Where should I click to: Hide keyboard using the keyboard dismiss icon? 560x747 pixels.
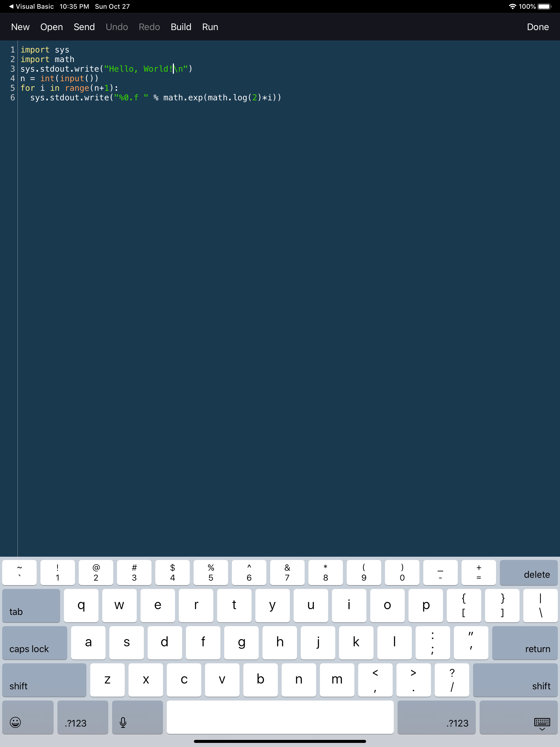pyautogui.click(x=542, y=723)
